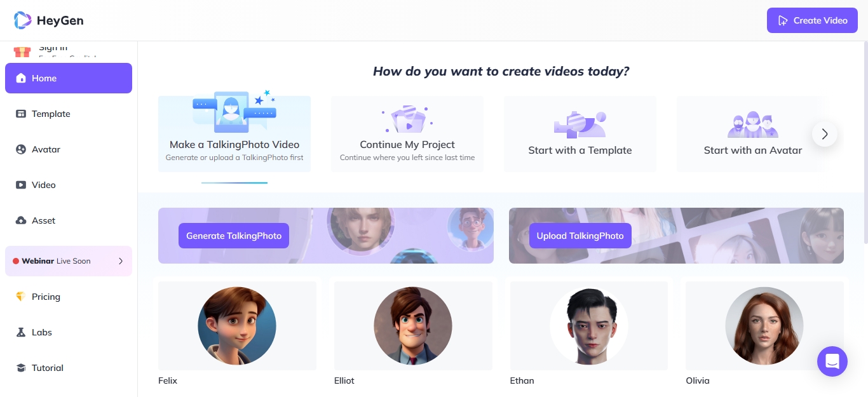Expand the Webinar Live Soon banner chevron
This screenshot has height=397, width=868.
coord(121,261)
